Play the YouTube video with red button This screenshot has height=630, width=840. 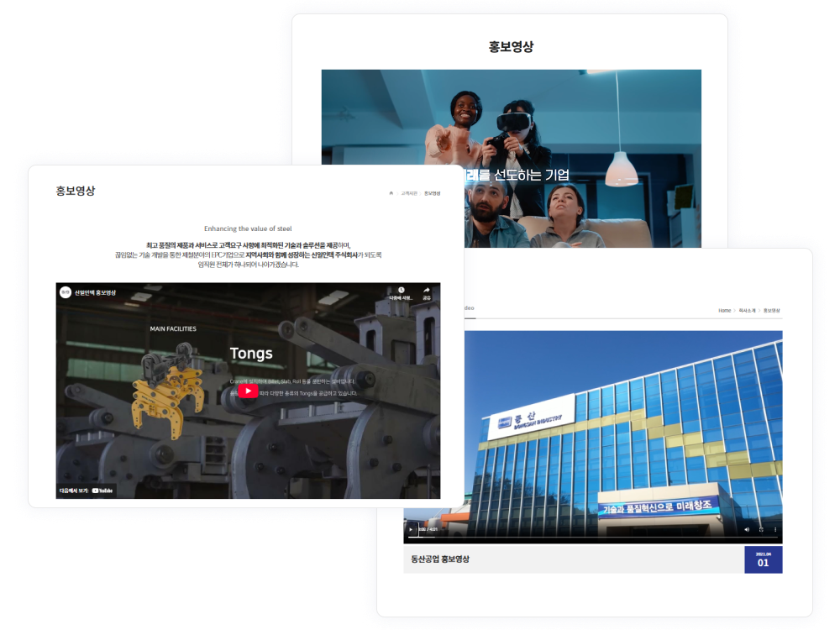[248, 391]
